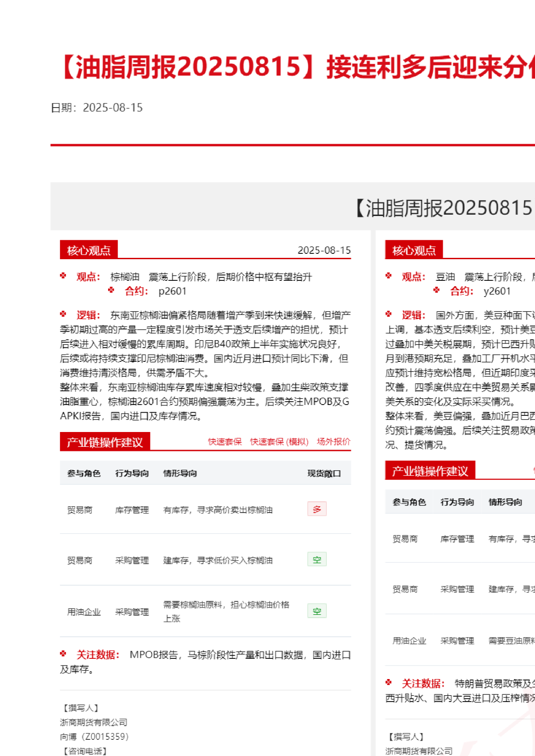
Task: Click the bullet icon before 逻辑: 东南亚棕榈油
Action: pos(63,314)
